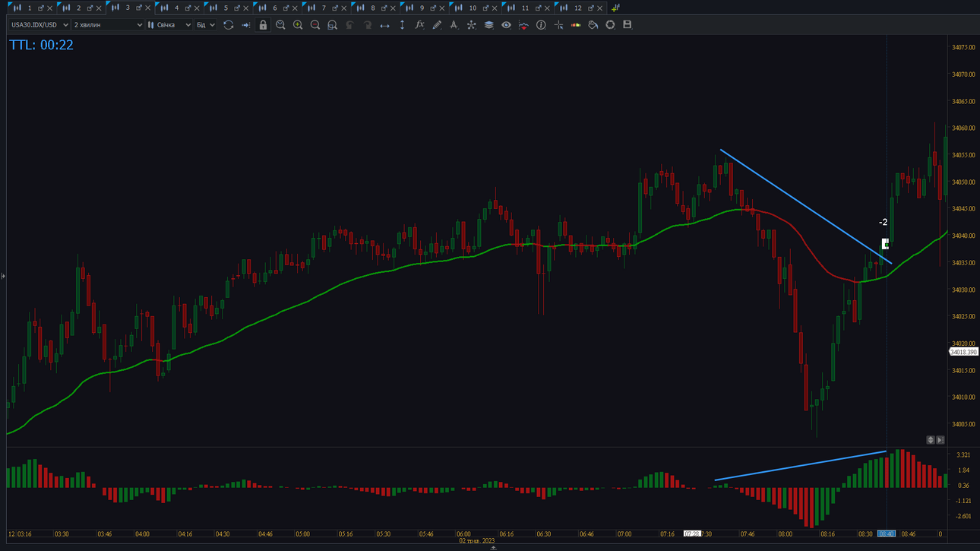Select the text annotation tool
Viewport: 980px width, 551px height.
pyautogui.click(x=454, y=25)
